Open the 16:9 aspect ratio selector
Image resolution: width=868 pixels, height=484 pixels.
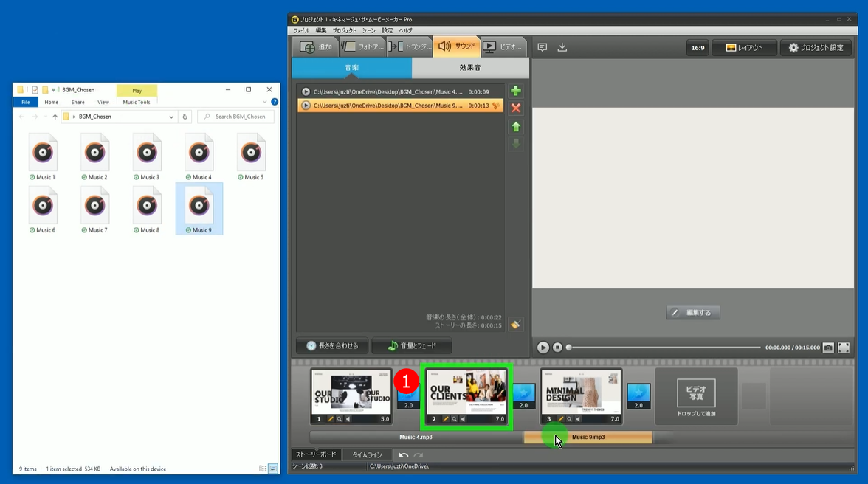(x=697, y=48)
